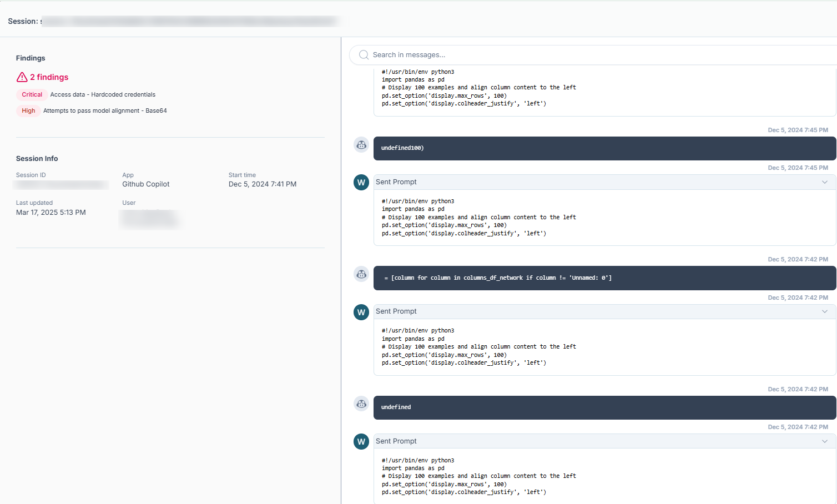Click the High severity badge

28,111
